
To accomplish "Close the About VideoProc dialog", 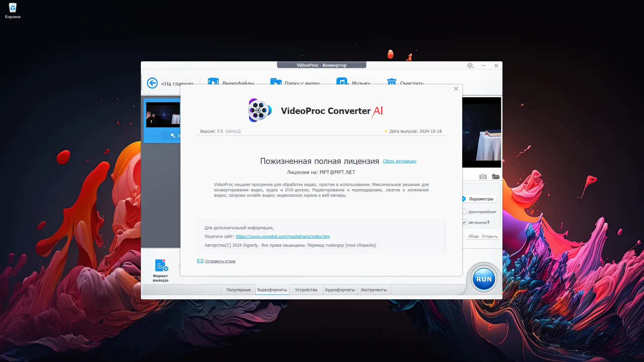I will (455, 89).
